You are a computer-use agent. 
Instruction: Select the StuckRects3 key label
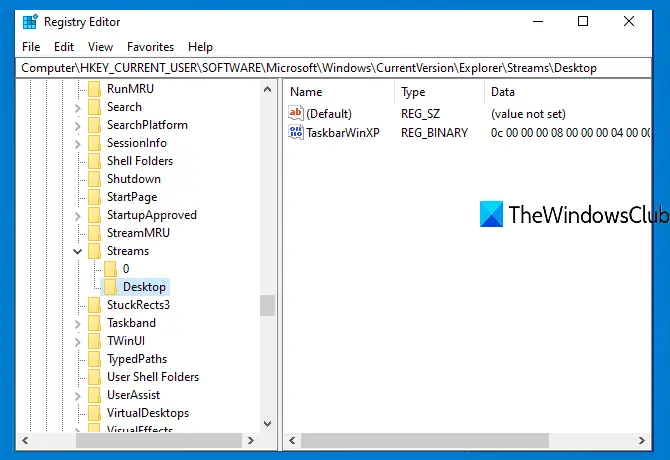click(138, 305)
